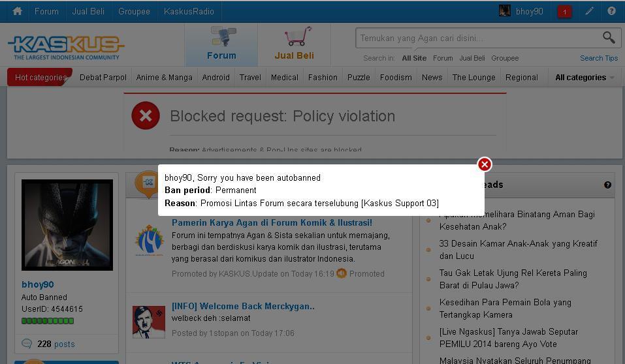Open Groupee in the top navigation bar
The image size is (625, 364).
[x=134, y=11]
